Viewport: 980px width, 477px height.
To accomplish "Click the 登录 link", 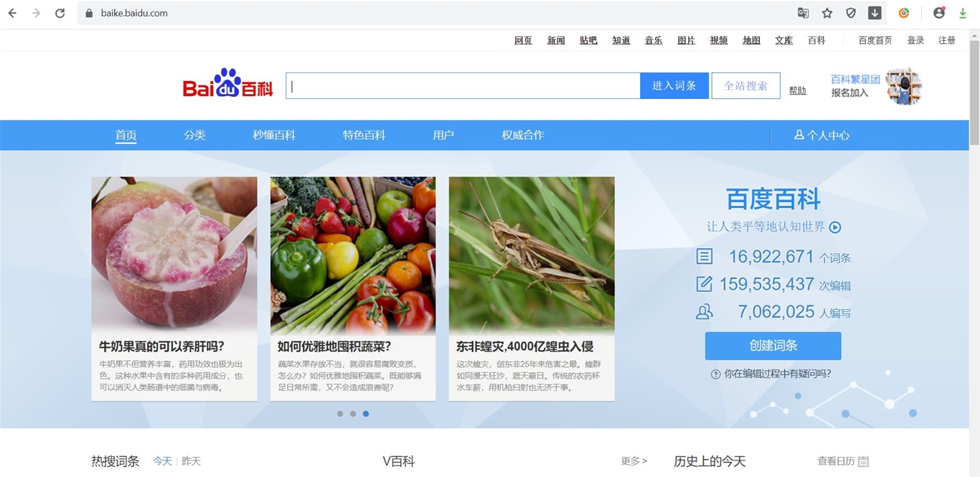I will pos(915,40).
